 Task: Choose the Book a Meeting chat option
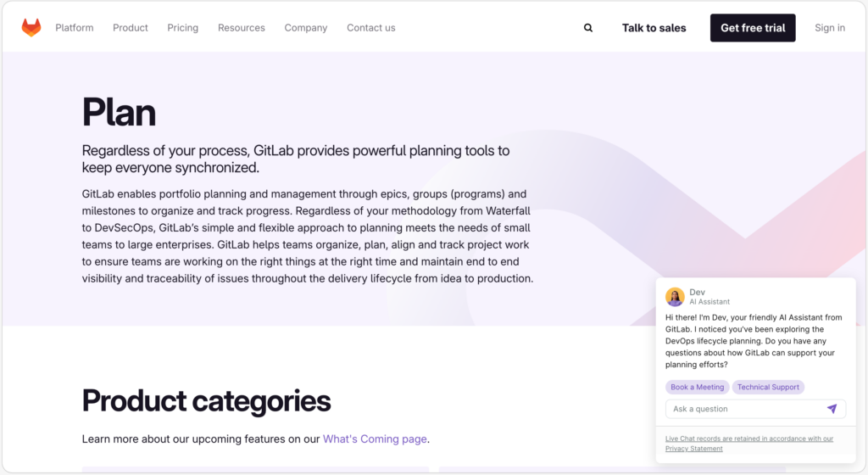[x=697, y=387]
